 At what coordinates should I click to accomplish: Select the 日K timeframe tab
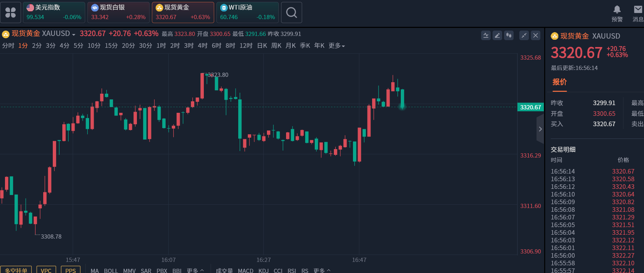[x=262, y=45]
